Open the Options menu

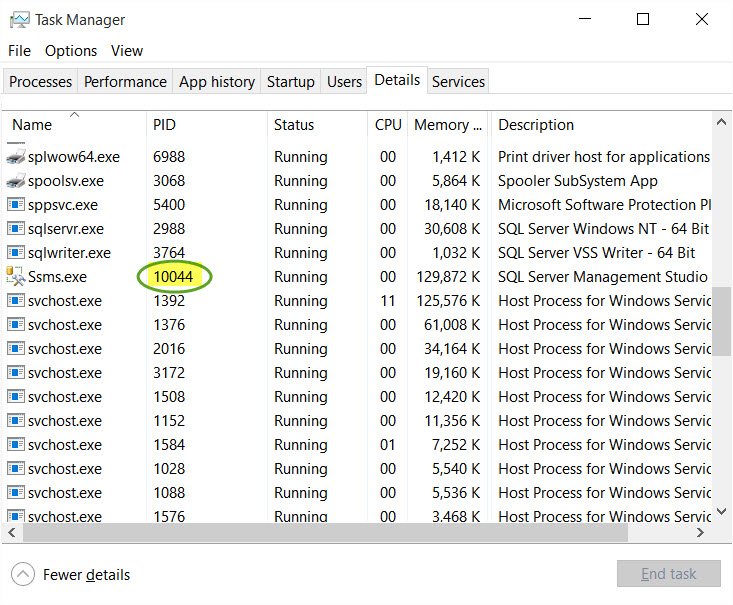tap(71, 50)
